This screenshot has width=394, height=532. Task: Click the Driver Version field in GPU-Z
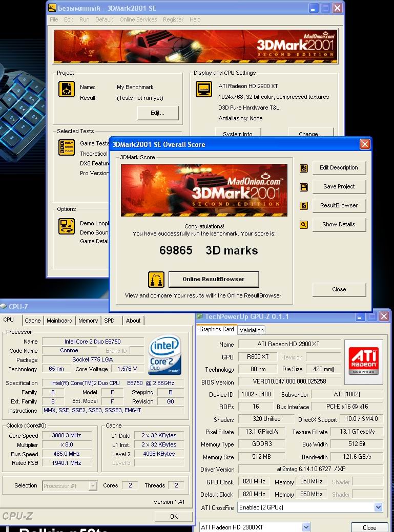pos(310,469)
